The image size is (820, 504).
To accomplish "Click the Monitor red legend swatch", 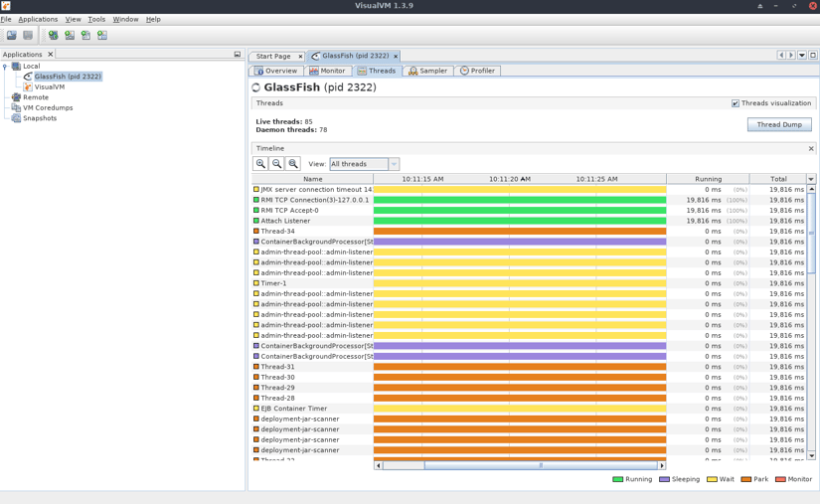I will click(780, 479).
